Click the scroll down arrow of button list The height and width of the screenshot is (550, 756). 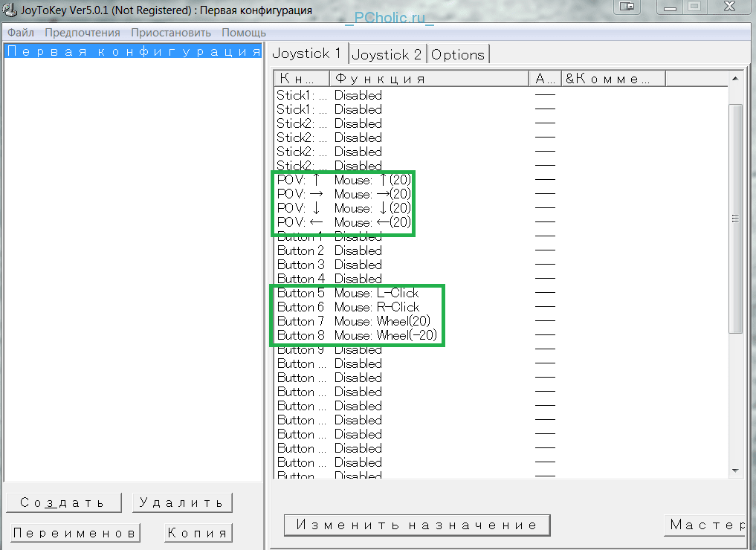coord(735,470)
